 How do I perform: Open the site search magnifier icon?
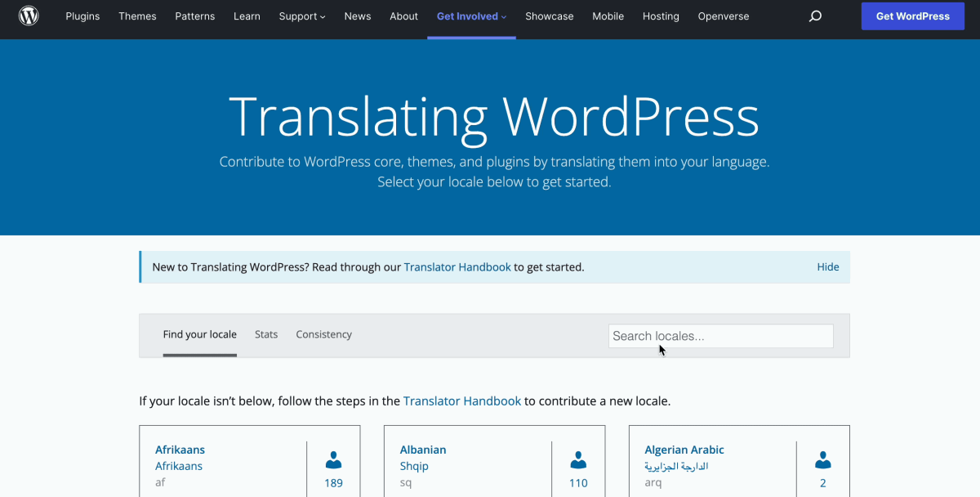pyautogui.click(x=815, y=16)
